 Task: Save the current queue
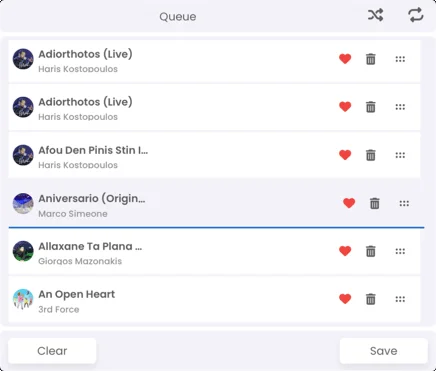pyautogui.click(x=384, y=351)
